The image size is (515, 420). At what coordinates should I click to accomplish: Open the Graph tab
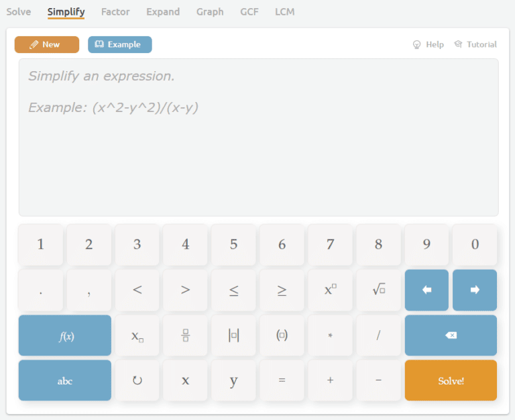[210, 12]
